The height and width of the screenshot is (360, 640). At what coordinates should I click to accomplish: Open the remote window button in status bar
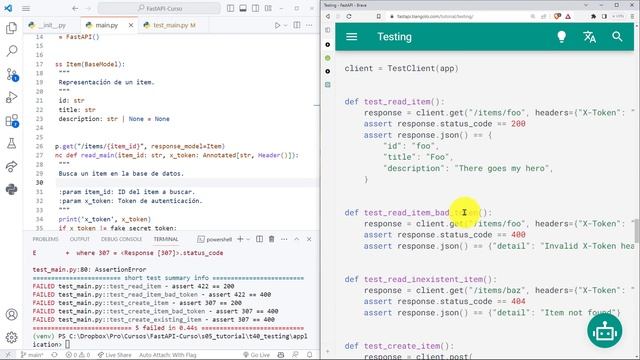[9, 355]
